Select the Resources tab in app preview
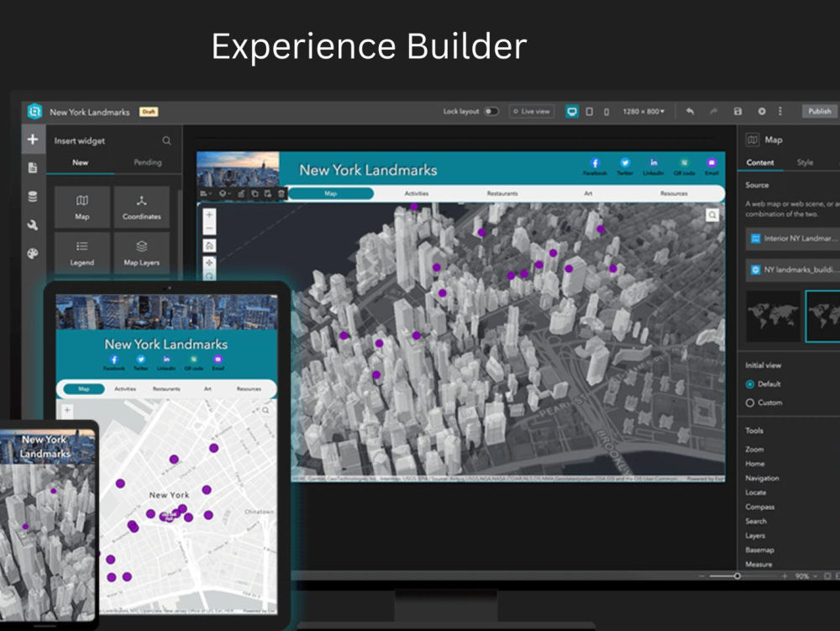The height and width of the screenshot is (631, 840). [674, 193]
